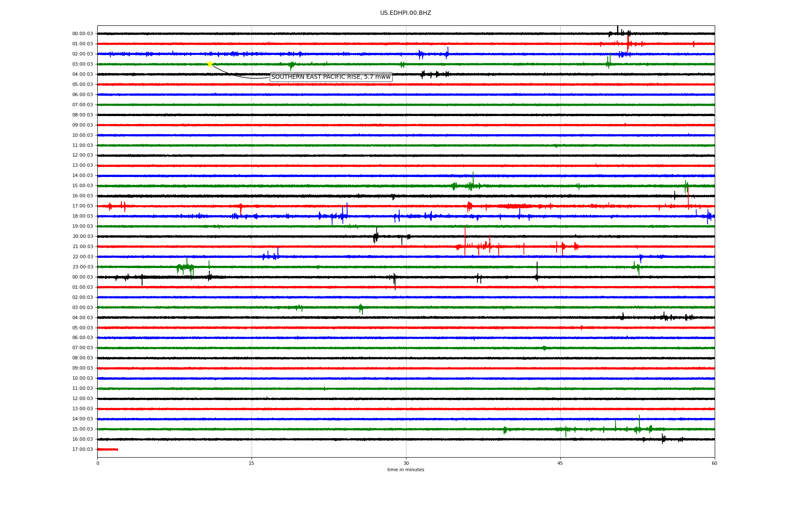Click the yellow star earthquake marker
812x508 pixels.
click(x=210, y=64)
